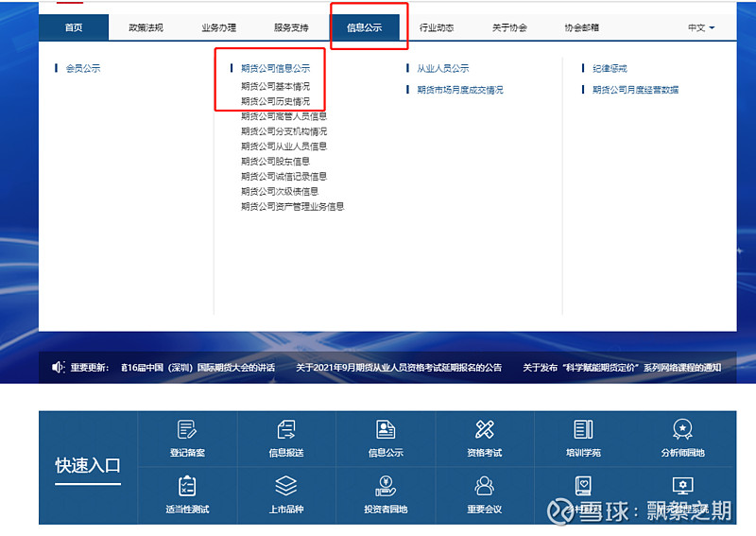
Task: Open 期货公司诚信记录信息
Action: pyautogui.click(x=284, y=176)
